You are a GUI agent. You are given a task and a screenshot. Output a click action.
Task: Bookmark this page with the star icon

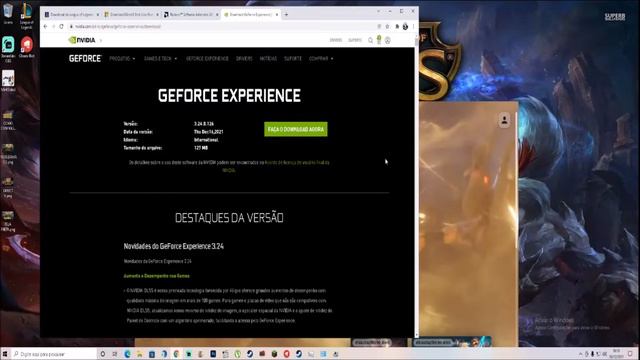pos(387,26)
